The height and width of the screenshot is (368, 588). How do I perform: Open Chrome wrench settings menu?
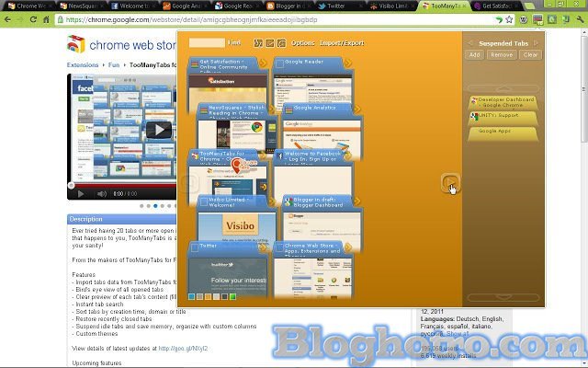tap(581, 19)
